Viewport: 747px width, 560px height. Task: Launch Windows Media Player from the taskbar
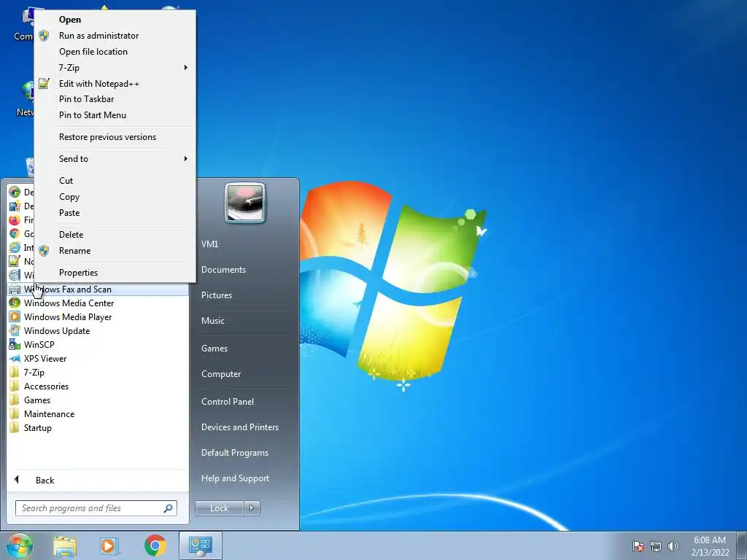pyautogui.click(x=109, y=545)
